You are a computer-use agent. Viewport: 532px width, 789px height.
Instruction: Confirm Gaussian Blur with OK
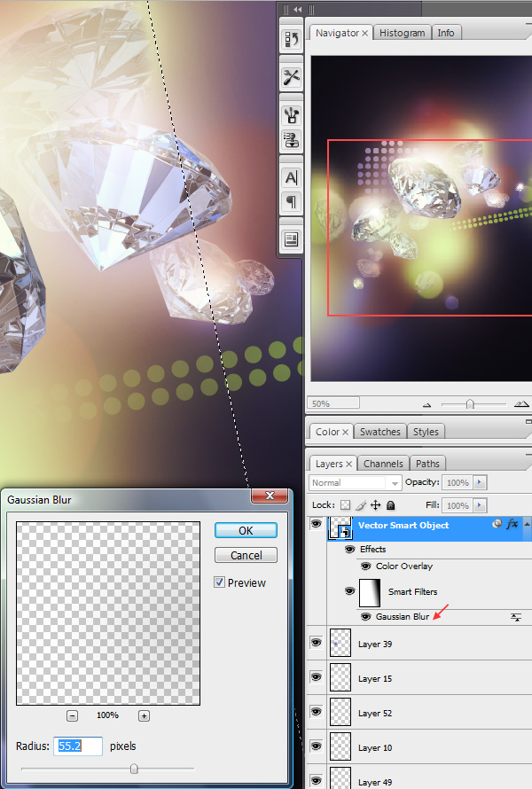[x=246, y=530]
